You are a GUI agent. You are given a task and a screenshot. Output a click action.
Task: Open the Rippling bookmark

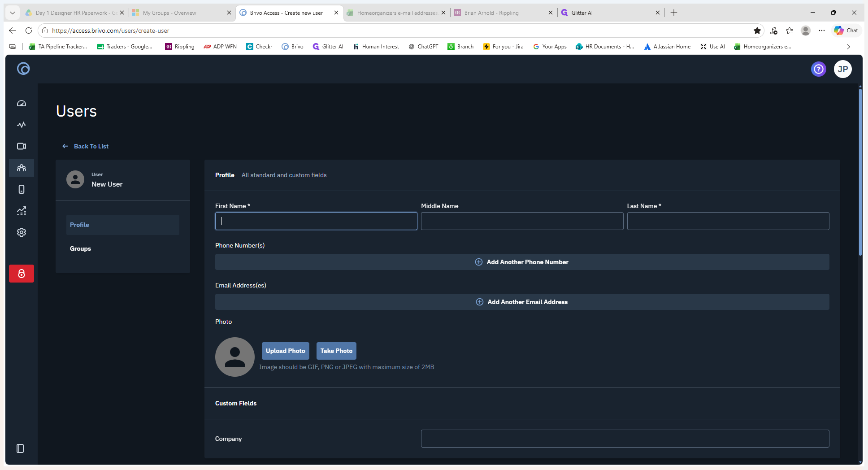pyautogui.click(x=179, y=47)
